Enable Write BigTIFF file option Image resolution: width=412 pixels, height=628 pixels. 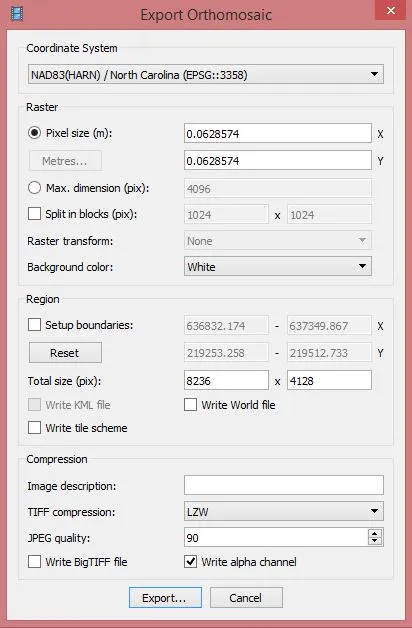point(34,562)
